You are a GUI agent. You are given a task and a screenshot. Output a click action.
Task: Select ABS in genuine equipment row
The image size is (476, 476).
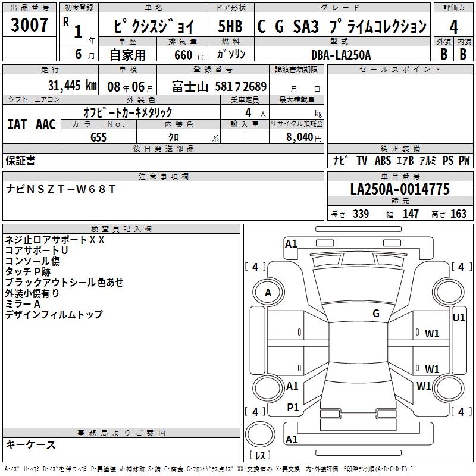pos(383,160)
